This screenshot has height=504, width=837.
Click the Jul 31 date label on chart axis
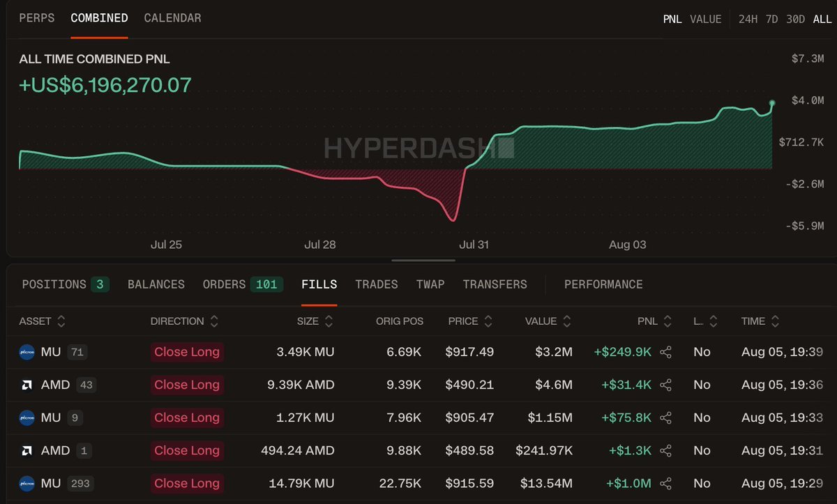[x=473, y=245]
